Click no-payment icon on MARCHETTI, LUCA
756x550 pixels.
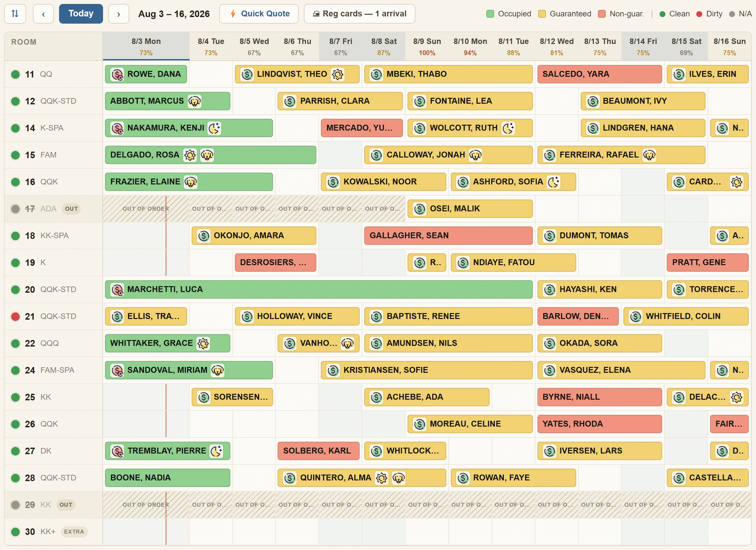117,290
